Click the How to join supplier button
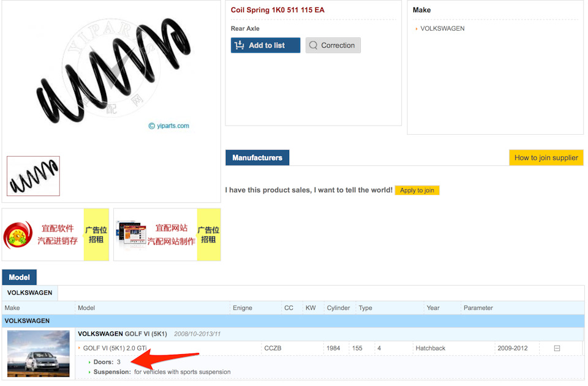Image resolution: width=588 pixels, height=386 pixels. 546,157
